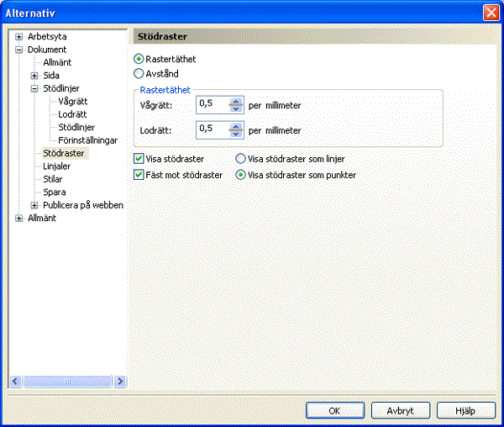The height and width of the screenshot is (427, 504).
Task: Collapse the Stödlinjer tree node
Action: coord(34,87)
